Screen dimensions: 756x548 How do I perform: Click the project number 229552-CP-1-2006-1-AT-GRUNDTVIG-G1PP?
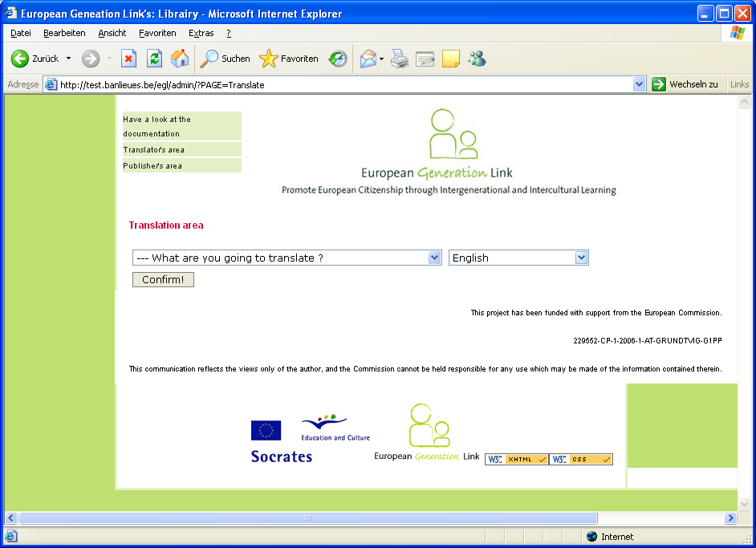click(648, 341)
